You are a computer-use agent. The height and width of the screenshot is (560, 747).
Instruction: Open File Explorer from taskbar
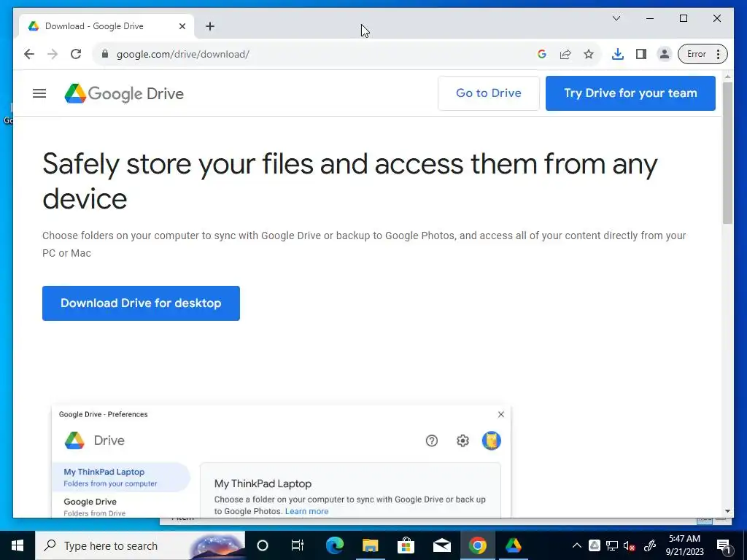tap(370, 545)
